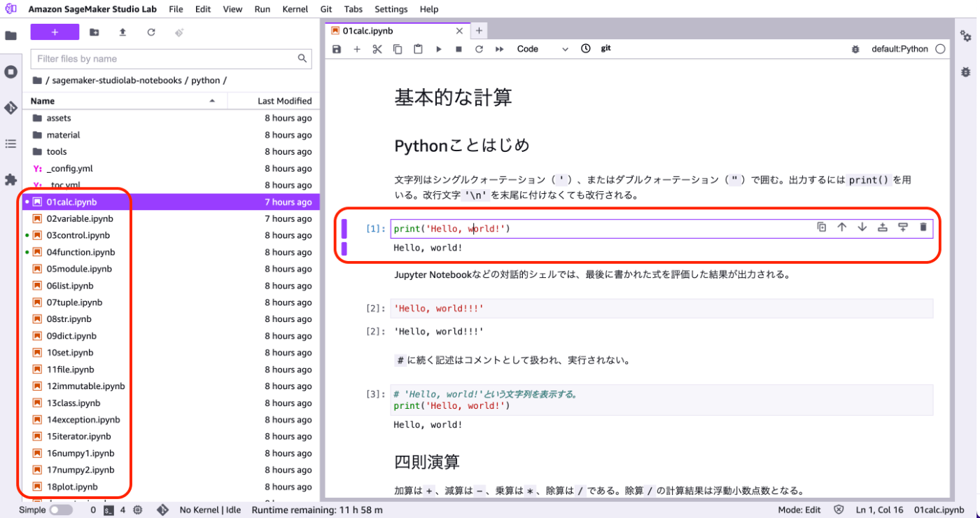Screen dimensions: 980x518
Task: Insert a cell below with plus icon
Action: (x=357, y=49)
